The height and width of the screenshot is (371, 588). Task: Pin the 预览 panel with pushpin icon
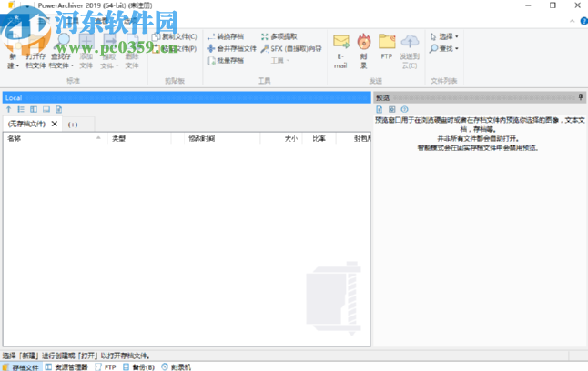coord(581,97)
